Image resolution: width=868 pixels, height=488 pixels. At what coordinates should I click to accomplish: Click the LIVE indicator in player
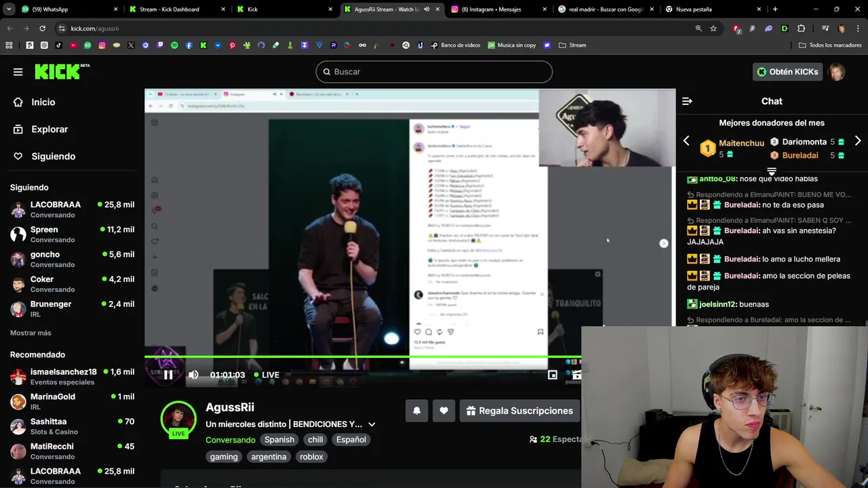267,375
